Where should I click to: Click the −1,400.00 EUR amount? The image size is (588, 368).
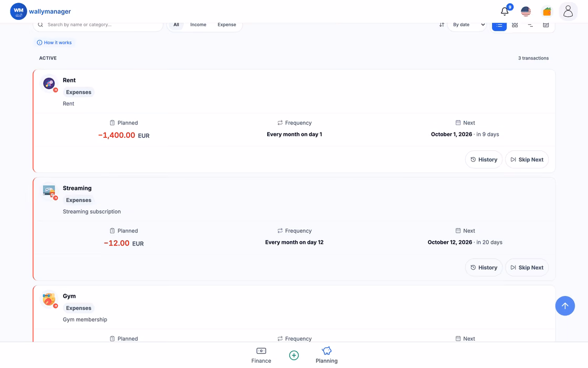[x=124, y=135]
